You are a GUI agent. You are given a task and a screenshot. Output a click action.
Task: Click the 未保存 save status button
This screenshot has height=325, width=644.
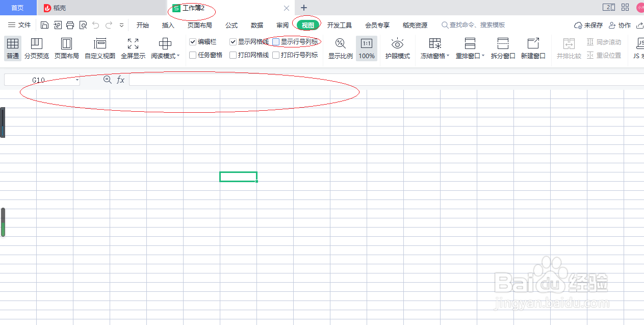tap(587, 24)
